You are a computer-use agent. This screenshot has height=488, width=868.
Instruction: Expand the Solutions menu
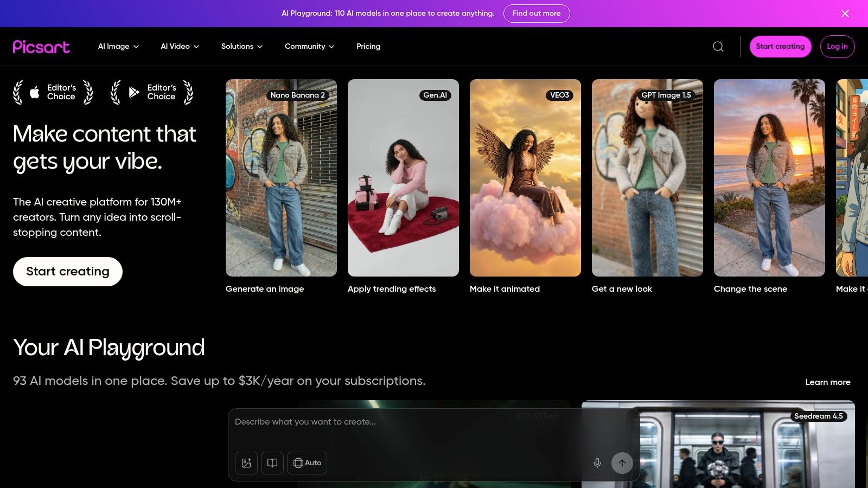pyautogui.click(x=242, y=47)
